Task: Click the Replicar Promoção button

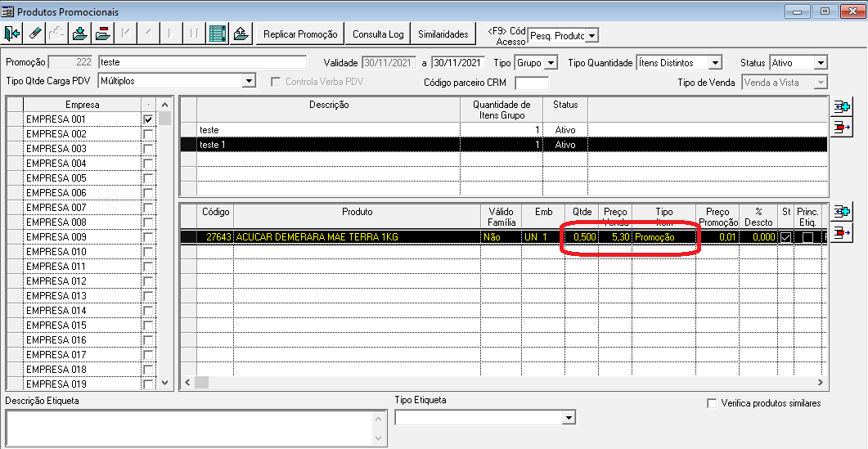Action: [x=300, y=34]
